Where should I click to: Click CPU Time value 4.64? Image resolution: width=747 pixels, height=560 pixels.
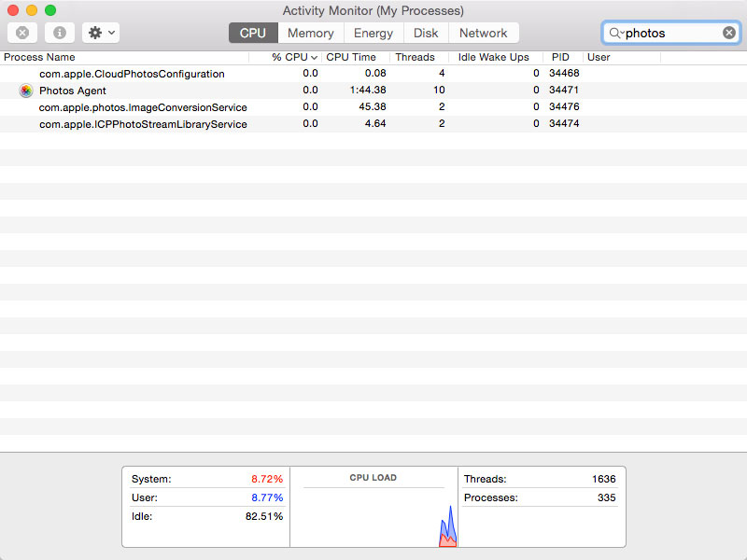coord(375,123)
